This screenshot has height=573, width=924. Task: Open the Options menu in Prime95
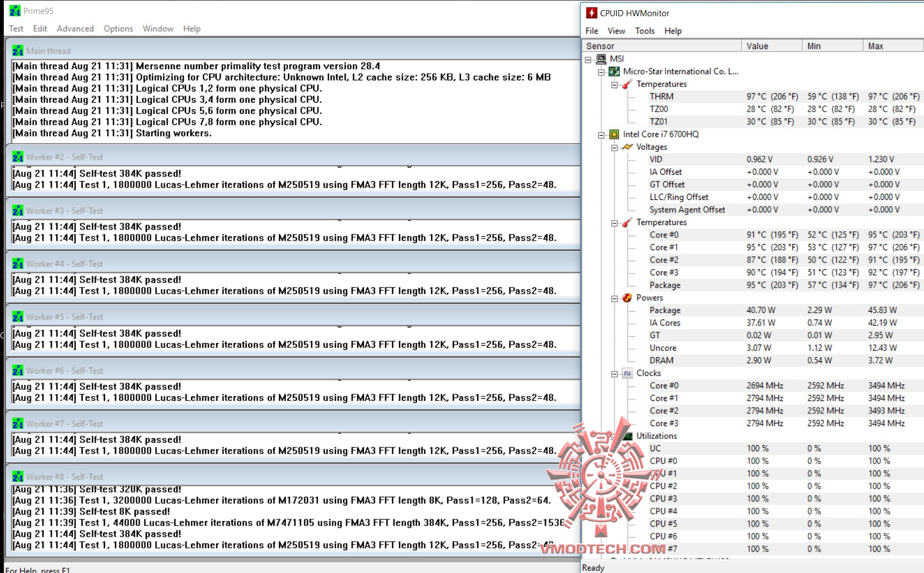118,28
